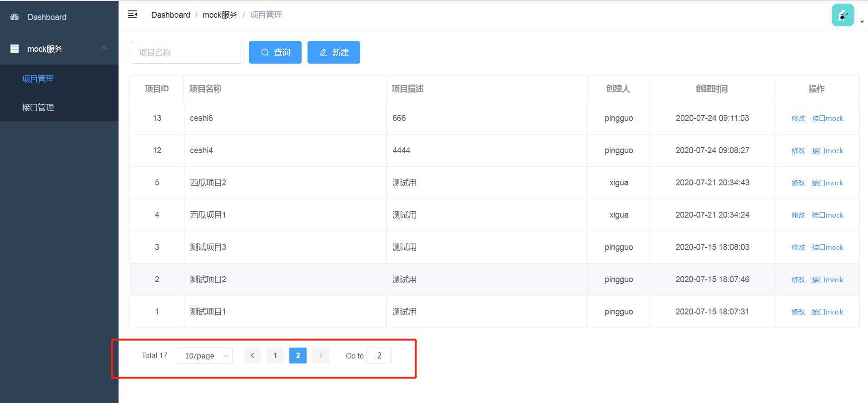Select 接口管理 in the sidebar
This screenshot has width=868, height=403.
59,107
